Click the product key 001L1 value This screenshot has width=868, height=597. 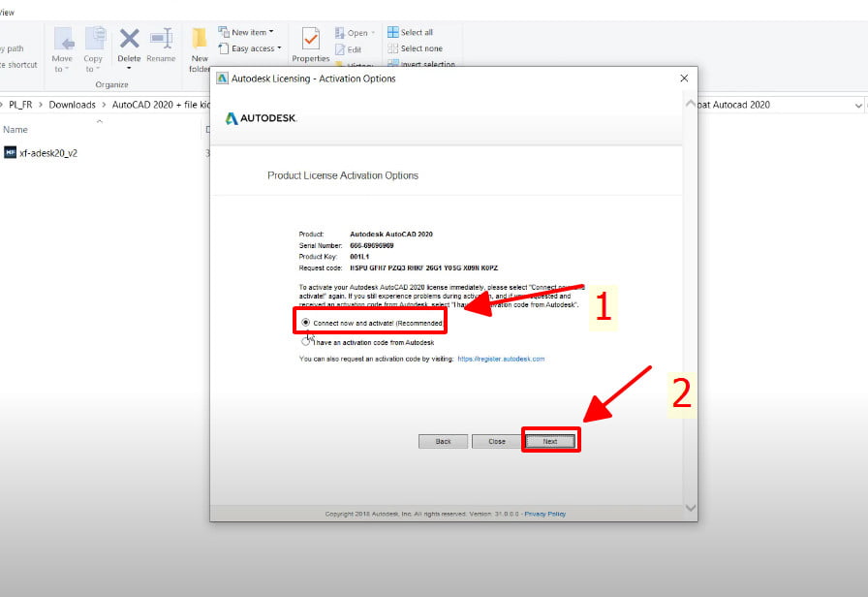359,257
